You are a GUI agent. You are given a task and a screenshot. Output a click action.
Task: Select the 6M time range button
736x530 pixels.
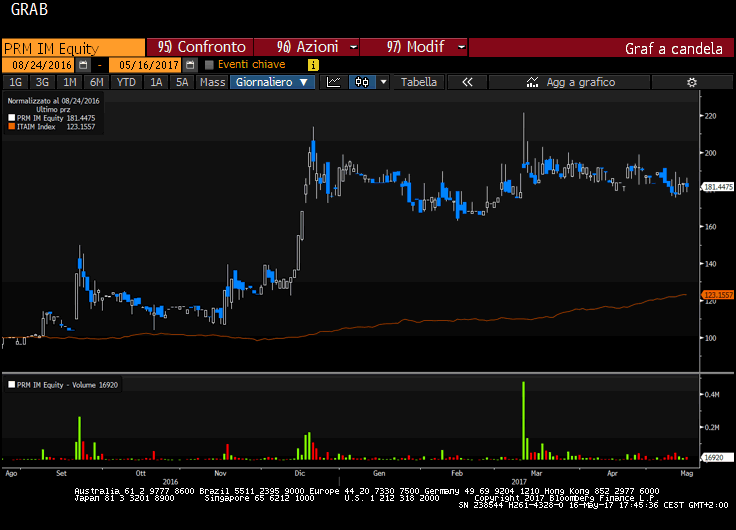click(96, 82)
